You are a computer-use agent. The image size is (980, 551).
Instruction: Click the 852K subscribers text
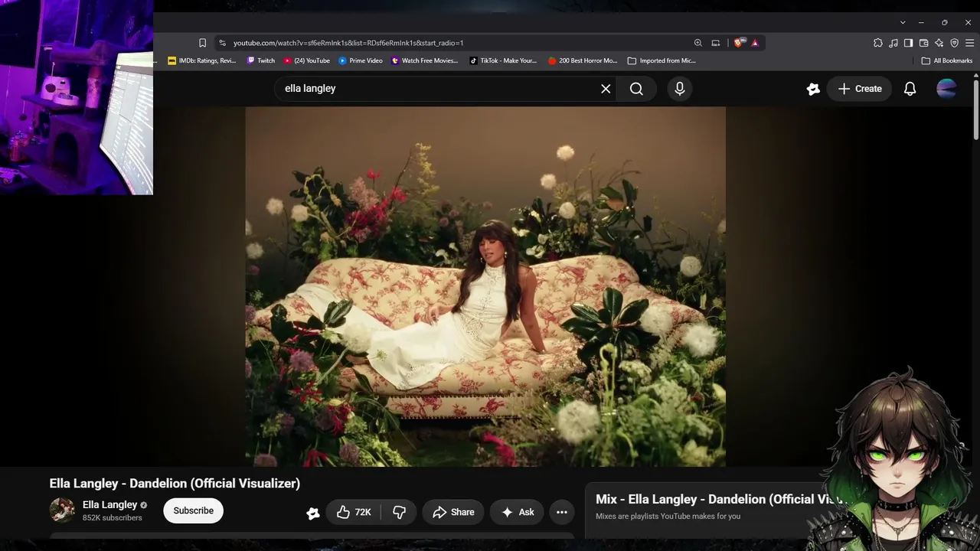coord(113,518)
